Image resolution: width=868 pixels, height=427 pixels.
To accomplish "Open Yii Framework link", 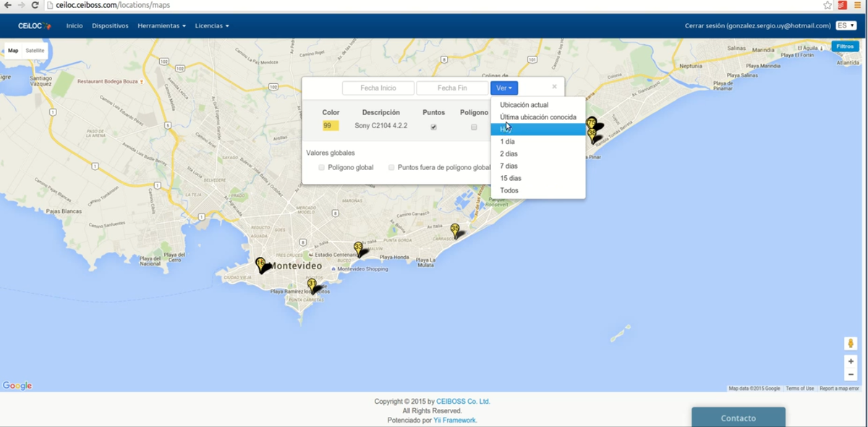I will click(x=455, y=420).
